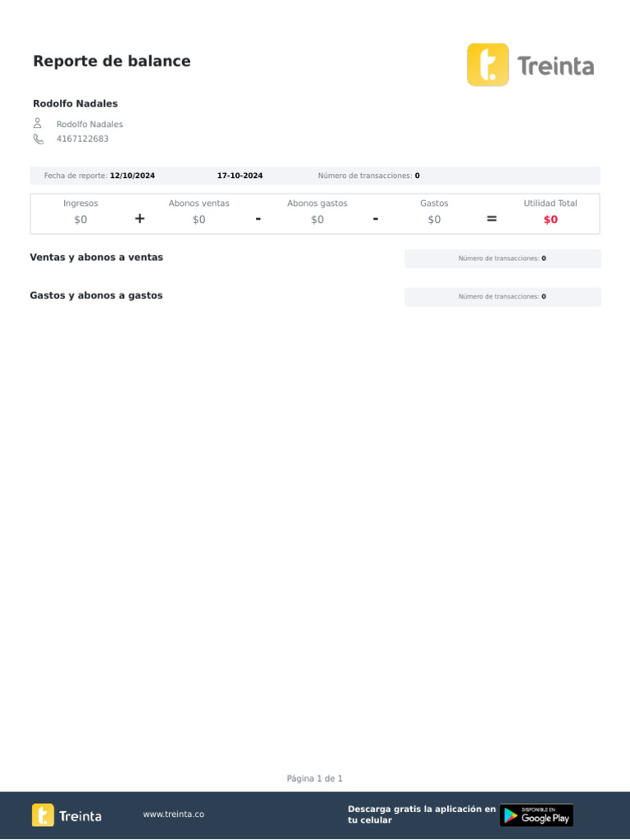This screenshot has height=840, width=630.
Task: Click the phone icon next to 4167122683
Action: 38,139
